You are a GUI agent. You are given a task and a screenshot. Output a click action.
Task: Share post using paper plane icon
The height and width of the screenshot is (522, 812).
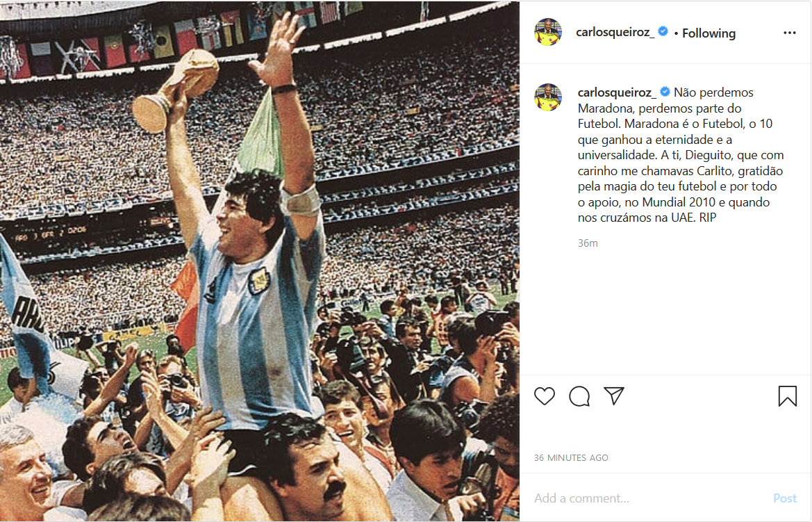(x=613, y=395)
